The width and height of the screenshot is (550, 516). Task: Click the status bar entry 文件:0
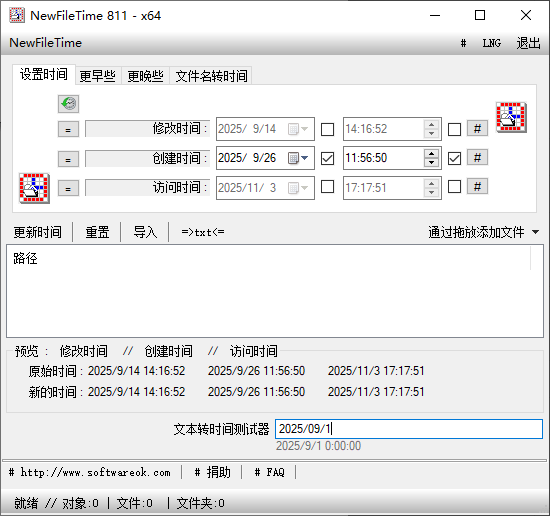135,503
